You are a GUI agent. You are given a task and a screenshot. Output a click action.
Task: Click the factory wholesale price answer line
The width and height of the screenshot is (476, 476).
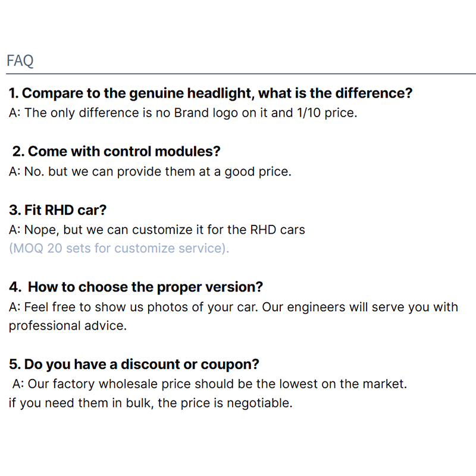209,384
